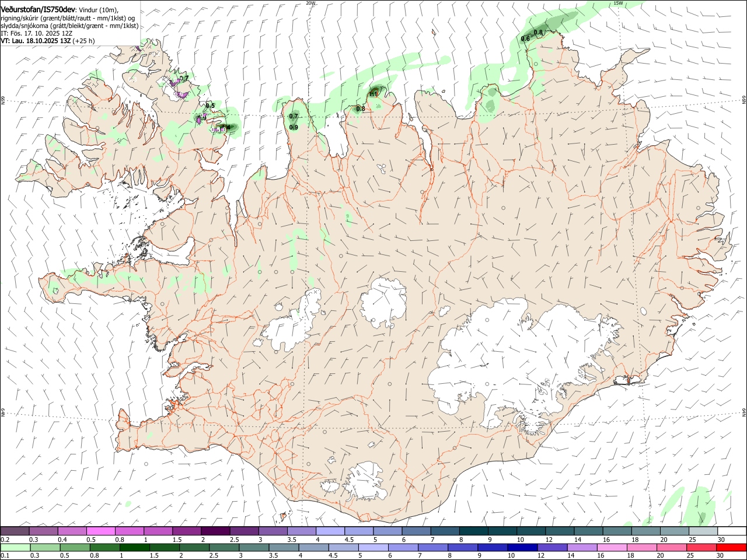Screen dimensions: 747x560
Task: Click the 1.1 precipitation value on north coast
Action: [x=373, y=94]
